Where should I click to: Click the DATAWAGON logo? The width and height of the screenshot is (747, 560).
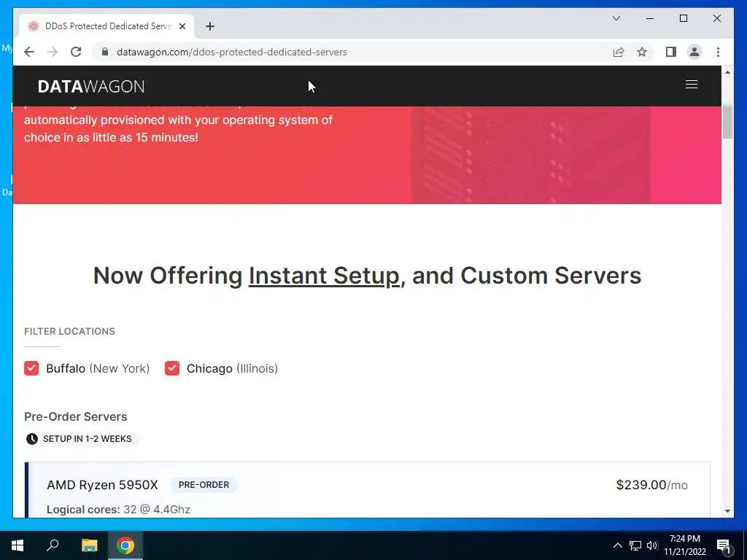(91, 86)
